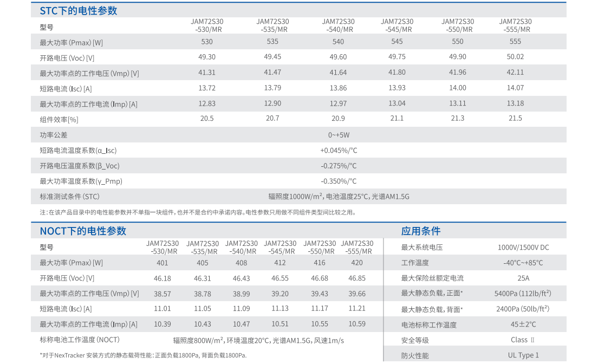Select the back load value '2400Pa (50lb/ft²)'

[523, 309]
